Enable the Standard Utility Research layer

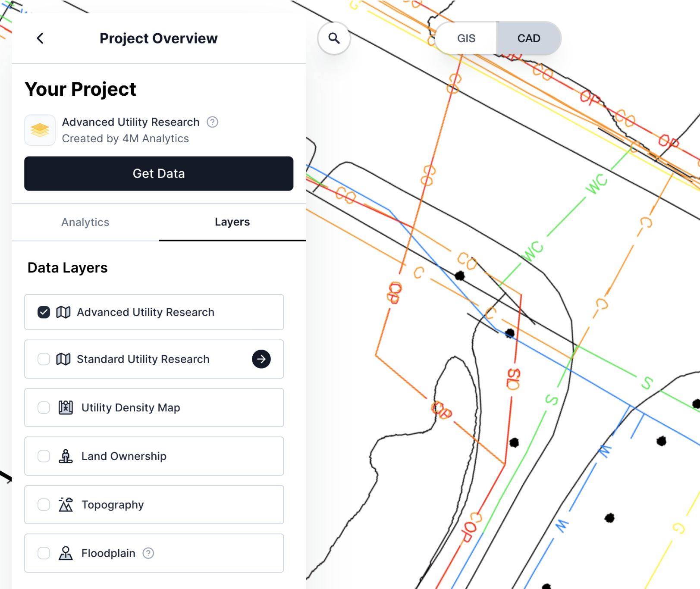pyautogui.click(x=43, y=359)
